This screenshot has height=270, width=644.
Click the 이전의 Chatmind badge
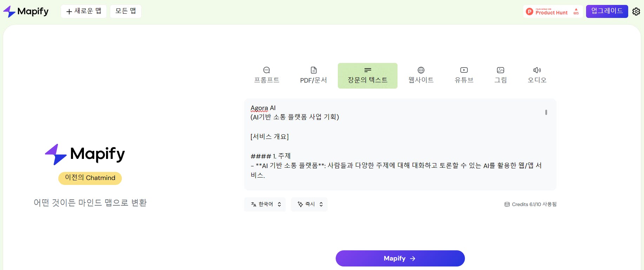tap(90, 178)
